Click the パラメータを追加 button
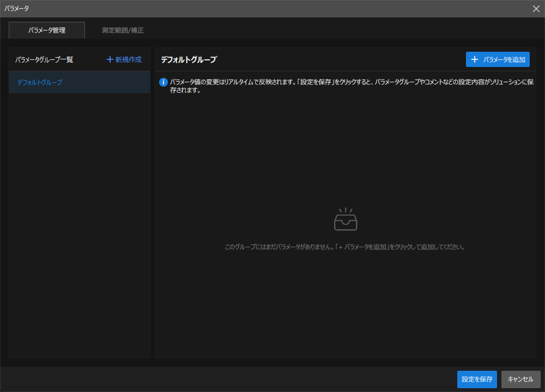Screen dimensions: 545x392 pos(498,59)
